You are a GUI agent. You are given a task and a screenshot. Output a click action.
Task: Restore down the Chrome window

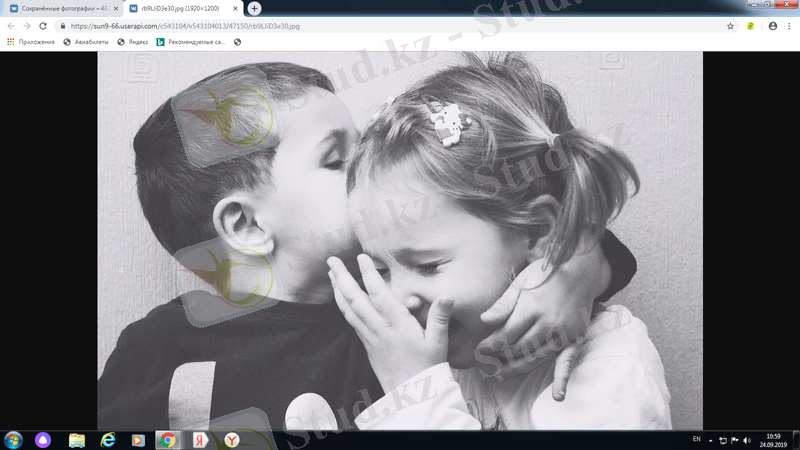pos(767,4)
